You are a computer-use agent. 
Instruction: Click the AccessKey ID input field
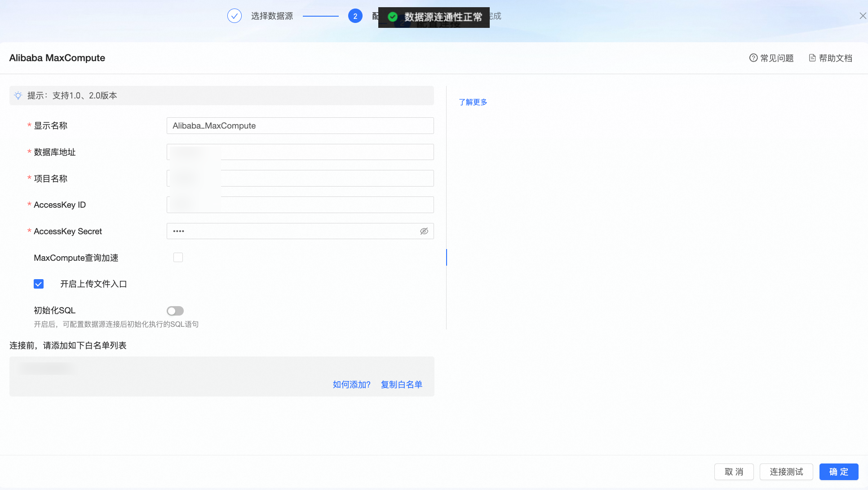pyautogui.click(x=300, y=205)
